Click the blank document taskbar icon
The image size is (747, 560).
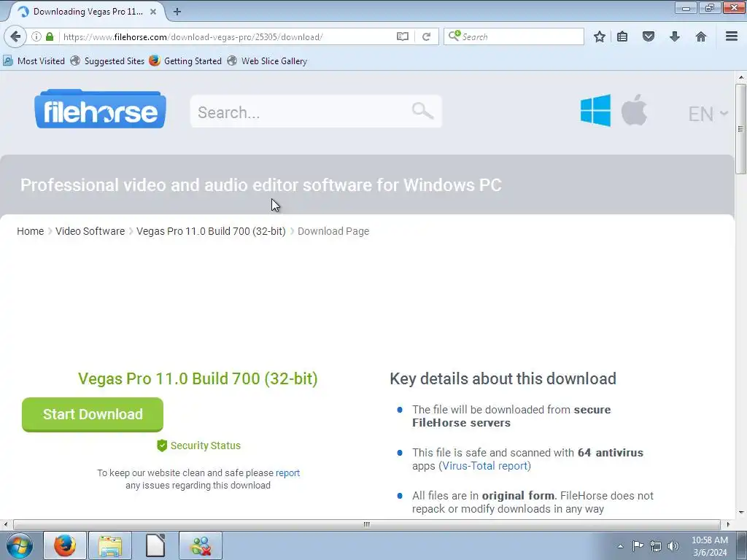pos(155,545)
